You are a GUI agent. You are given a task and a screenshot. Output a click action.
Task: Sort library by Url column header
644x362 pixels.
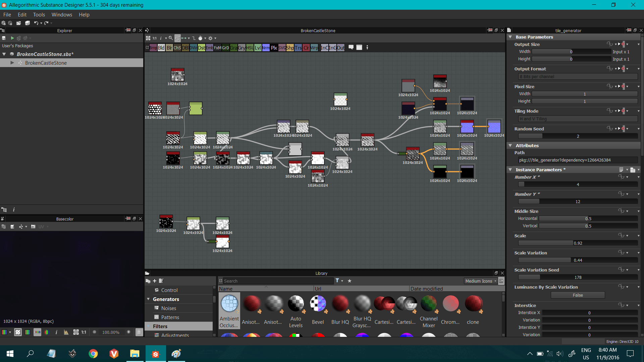pos(362,289)
